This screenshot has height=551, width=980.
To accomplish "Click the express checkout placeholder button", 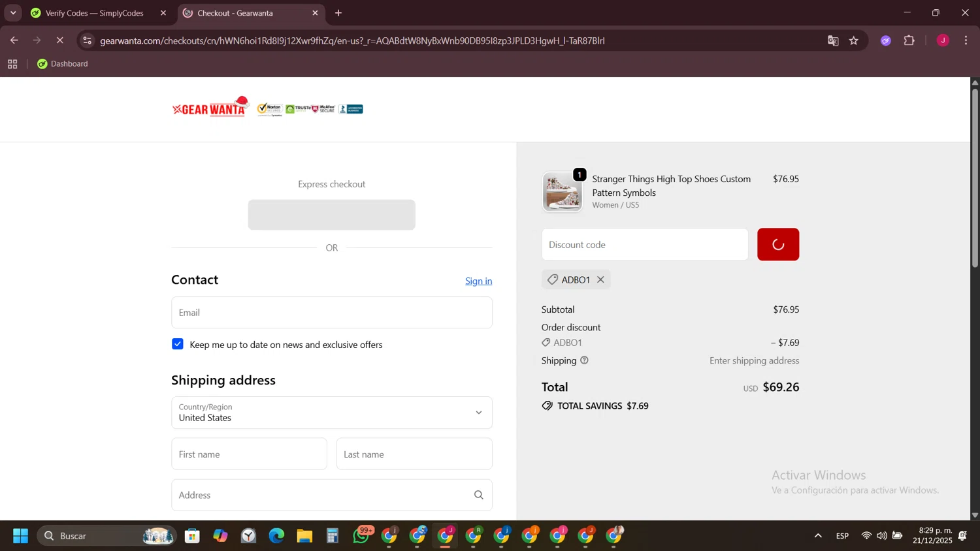I will point(331,214).
